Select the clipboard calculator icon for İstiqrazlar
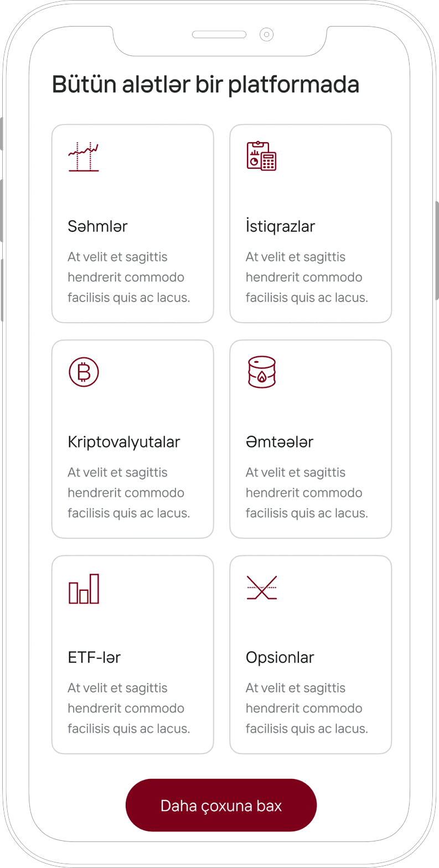The width and height of the screenshot is (439, 868). point(261,157)
